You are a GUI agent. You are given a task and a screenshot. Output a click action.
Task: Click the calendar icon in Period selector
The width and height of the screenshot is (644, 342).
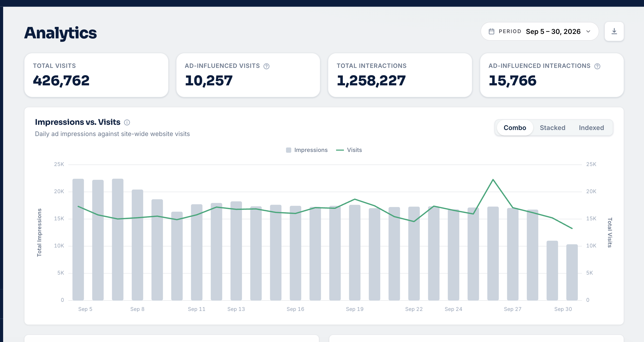491,31
